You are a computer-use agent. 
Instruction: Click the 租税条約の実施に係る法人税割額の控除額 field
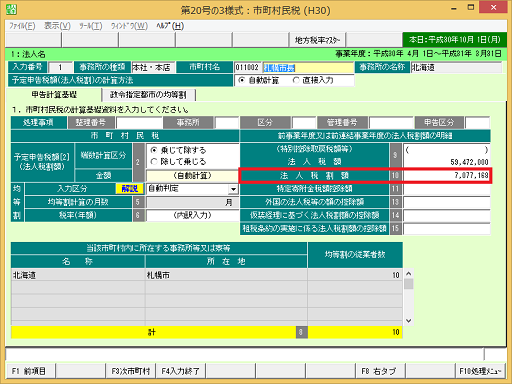coord(447,229)
